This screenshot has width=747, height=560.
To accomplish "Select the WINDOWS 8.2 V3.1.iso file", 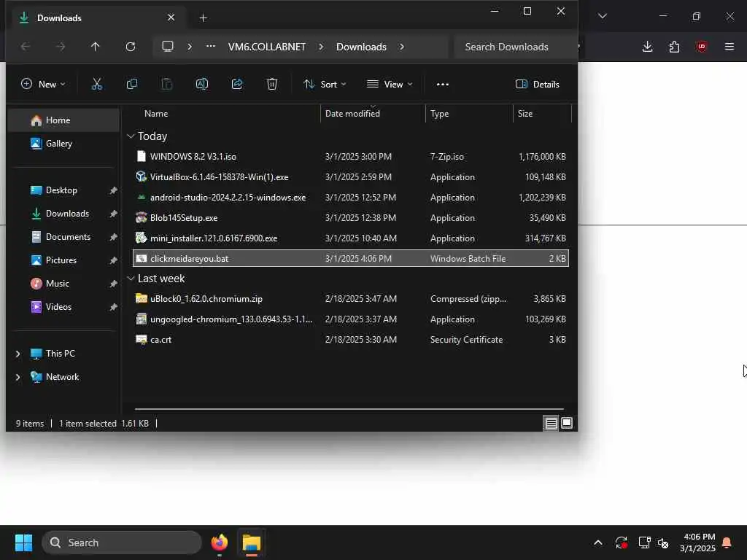I will 351,157.
